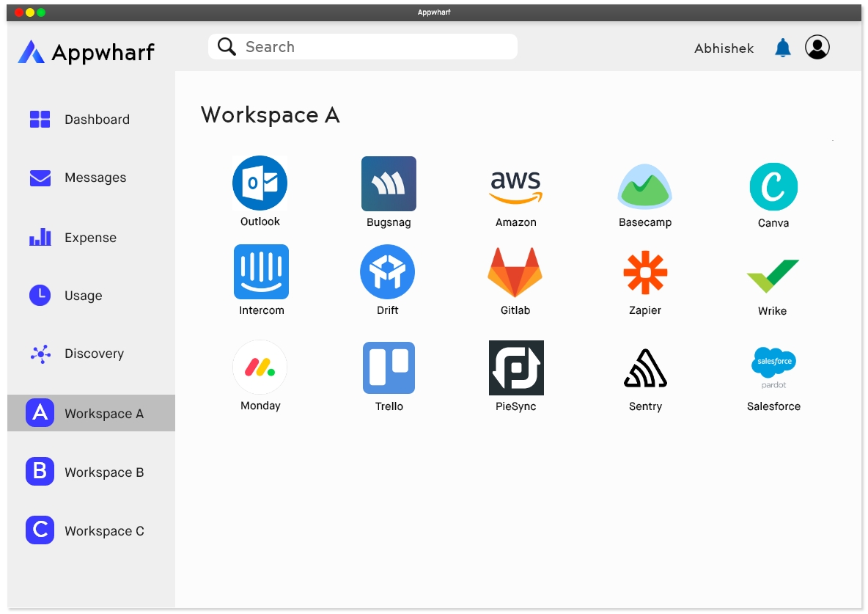
Task: Click the Workspace B letter badge
Action: [x=40, y=472]
